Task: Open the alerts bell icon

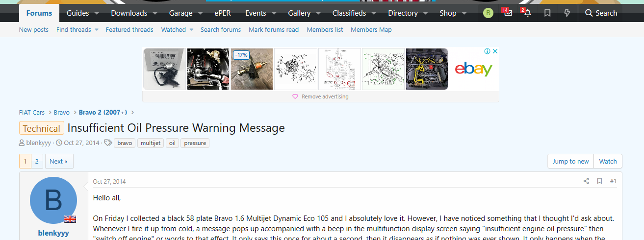Action: (x=527, y=13)
